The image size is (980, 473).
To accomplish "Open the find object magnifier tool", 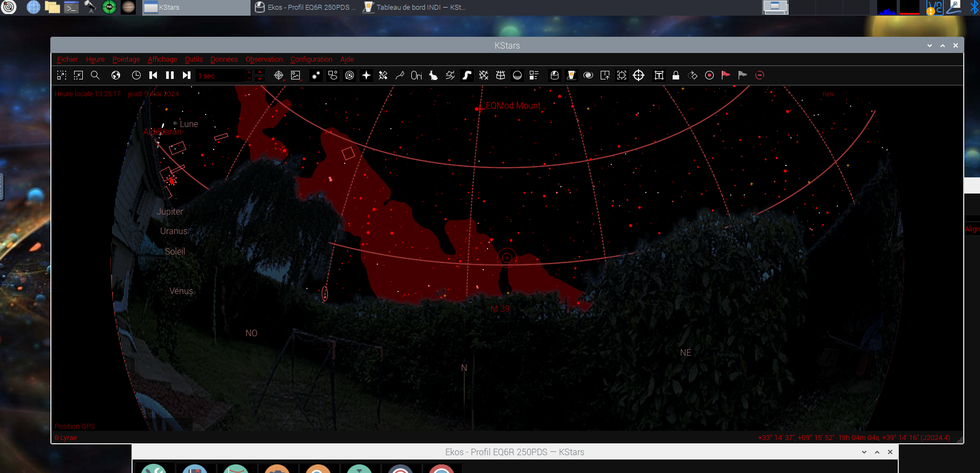I will pyautogui.click(x=95, y=76).
